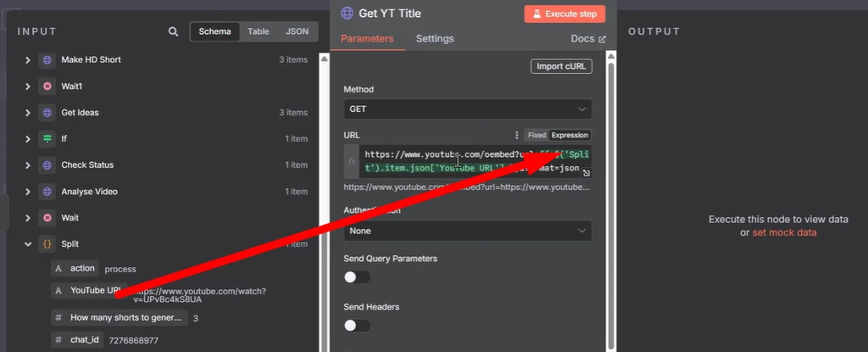Click the Get Ideas globe icon

pyautogui.click(x=47, y=113)
